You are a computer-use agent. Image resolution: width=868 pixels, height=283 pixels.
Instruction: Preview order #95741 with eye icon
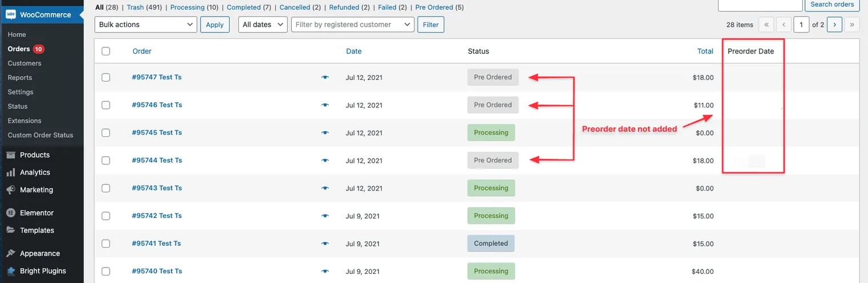click(x=325, y=244)
